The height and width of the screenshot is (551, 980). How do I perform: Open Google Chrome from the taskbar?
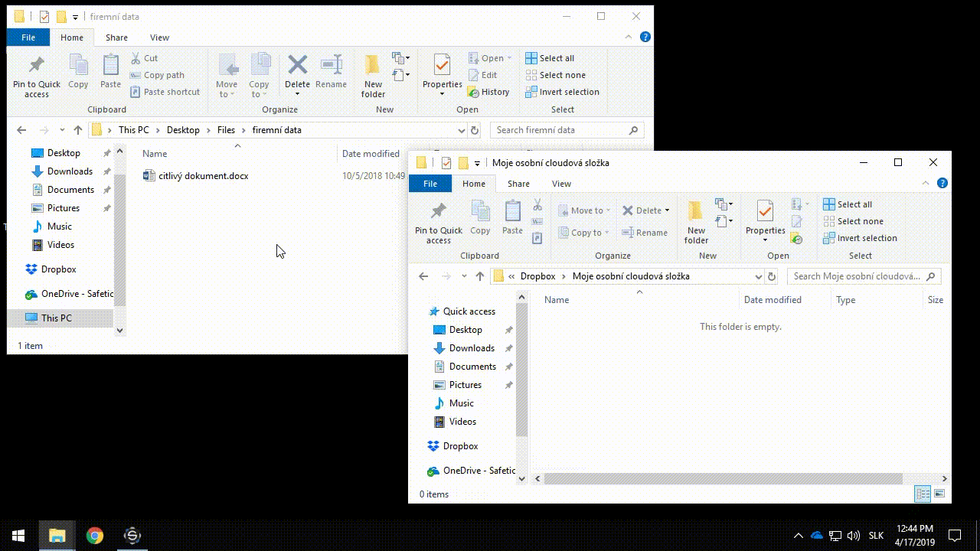pyautogui.click(x=95, y=536)
